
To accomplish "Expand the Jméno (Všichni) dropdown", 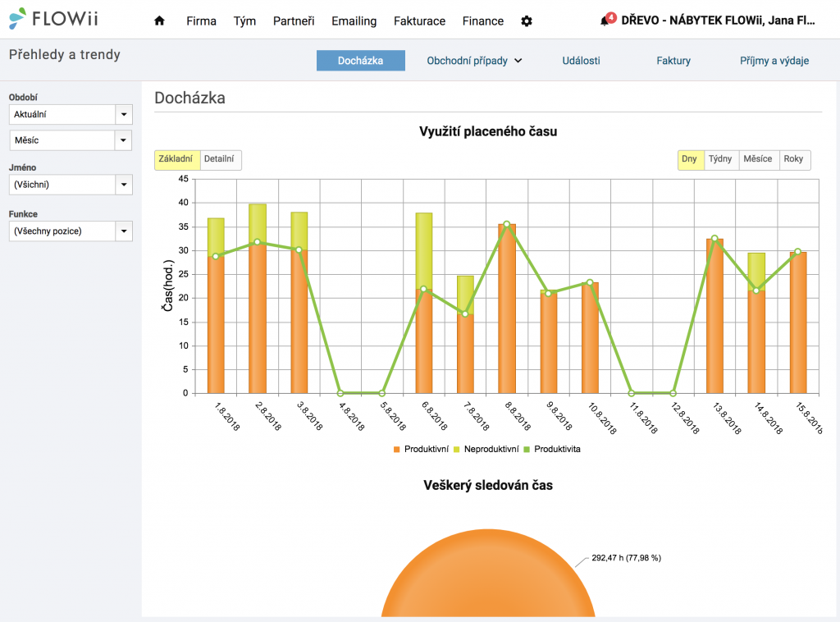I will (71, 185).
